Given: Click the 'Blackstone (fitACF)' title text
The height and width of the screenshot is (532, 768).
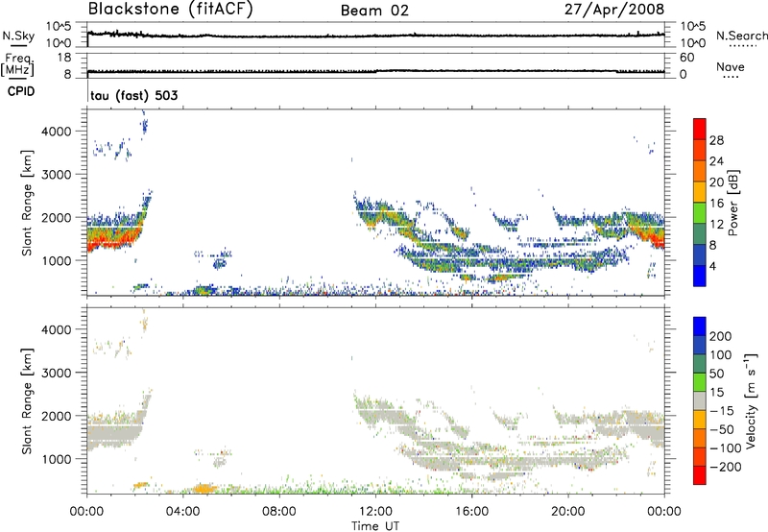Looking at the screenshot, I should (170, 10).
